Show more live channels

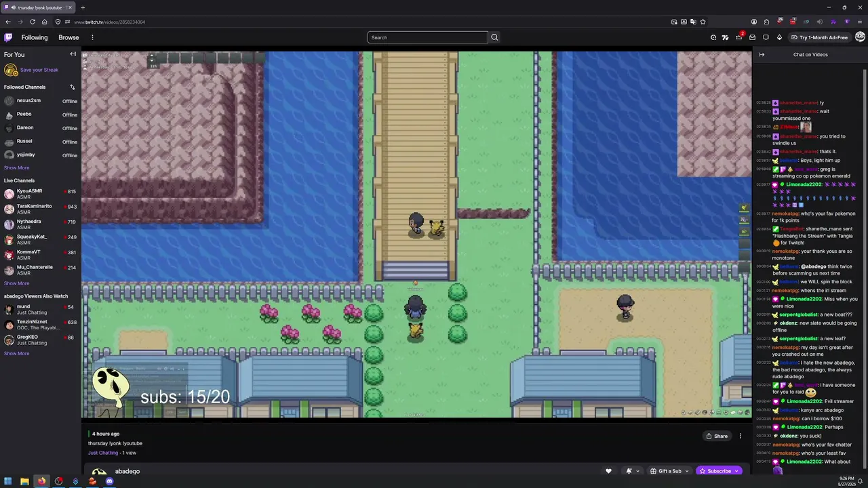coord(16,283)
